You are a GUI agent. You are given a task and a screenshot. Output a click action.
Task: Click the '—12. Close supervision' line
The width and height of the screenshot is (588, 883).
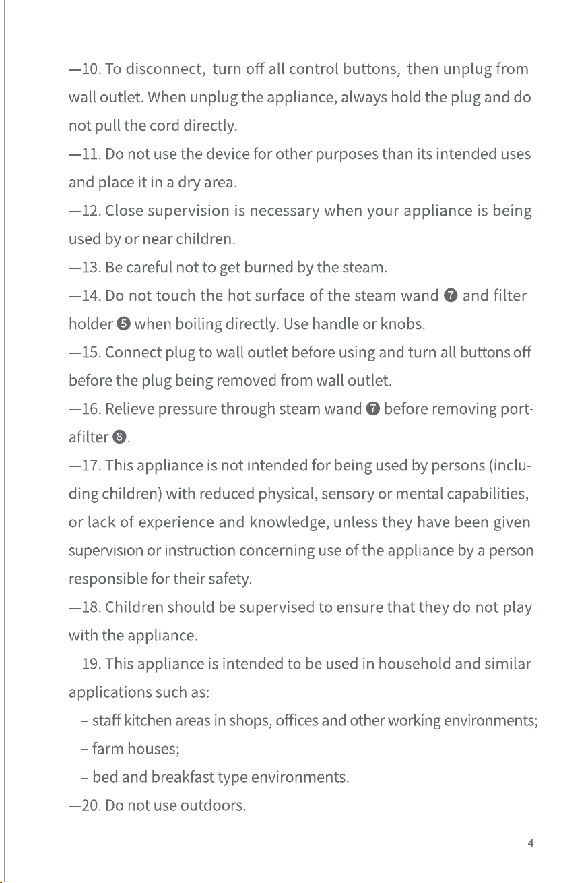[300, 211]
